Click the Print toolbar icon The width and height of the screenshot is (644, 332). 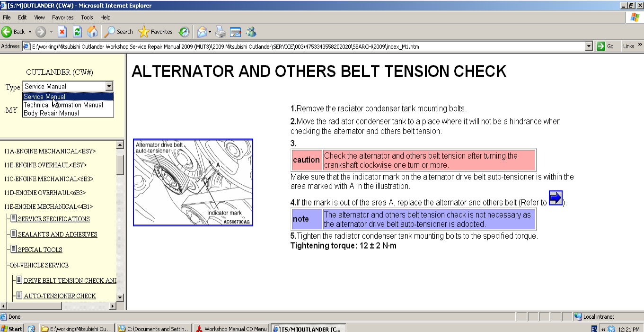coord(220,32)
